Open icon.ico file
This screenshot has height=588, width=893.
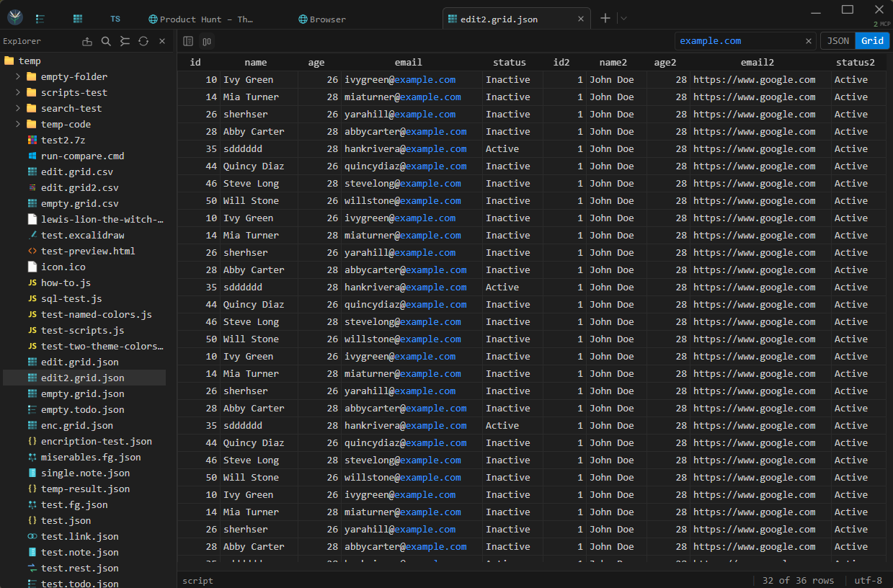tap(84, 267)
